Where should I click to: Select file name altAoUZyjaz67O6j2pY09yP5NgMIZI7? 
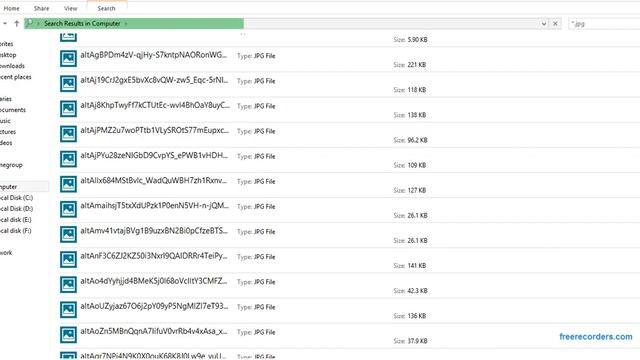tap(154, 307)
